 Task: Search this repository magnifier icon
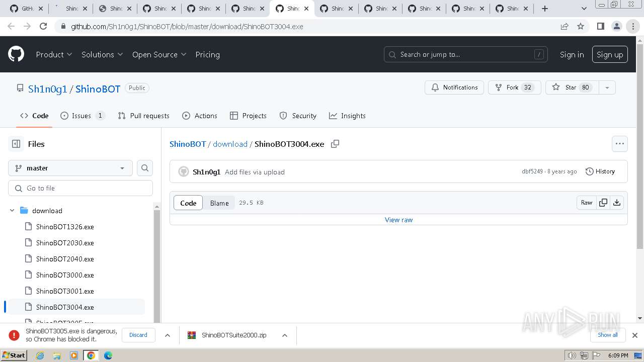145,168
